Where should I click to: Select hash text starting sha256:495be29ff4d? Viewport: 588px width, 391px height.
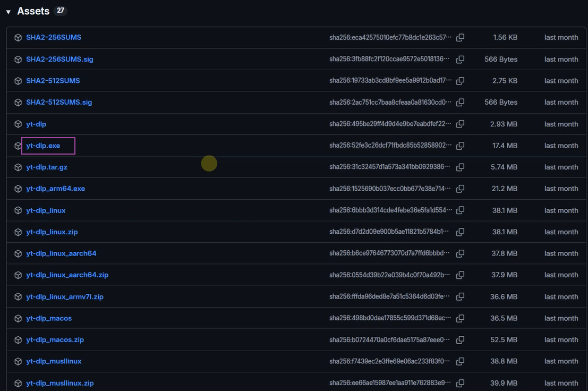coord(390,124)
